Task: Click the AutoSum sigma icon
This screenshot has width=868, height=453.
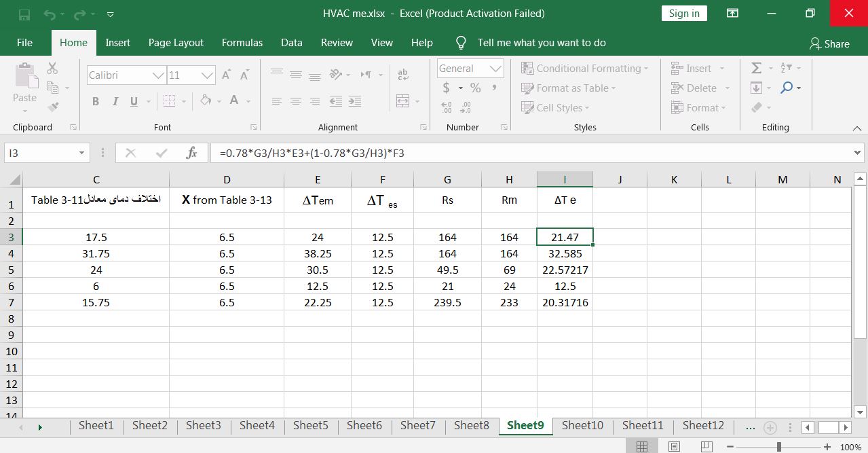Action: 756,69
